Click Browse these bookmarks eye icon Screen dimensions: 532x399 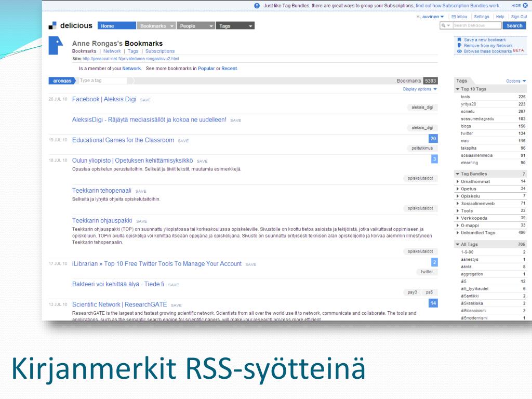click(459, 51)
